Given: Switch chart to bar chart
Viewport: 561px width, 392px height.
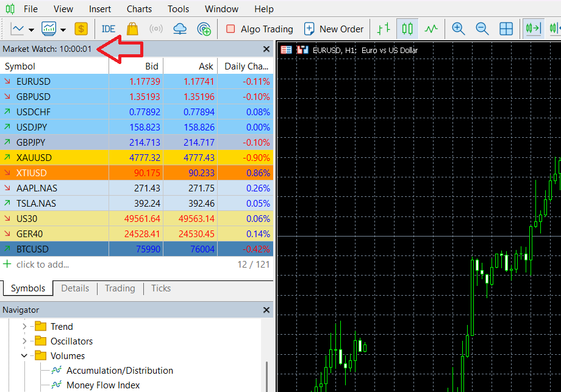Looking at the screenshot, I should click(384, 29).
